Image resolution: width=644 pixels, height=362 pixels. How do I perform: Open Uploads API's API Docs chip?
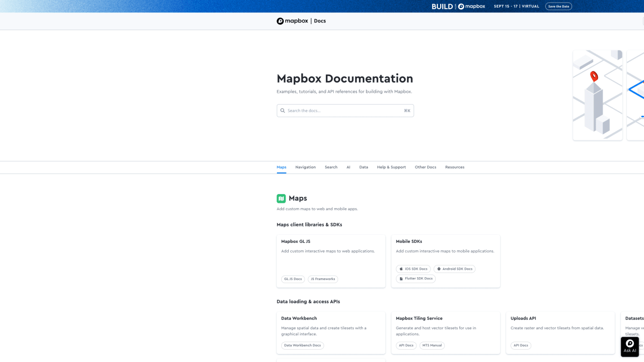tap(521, 345)
